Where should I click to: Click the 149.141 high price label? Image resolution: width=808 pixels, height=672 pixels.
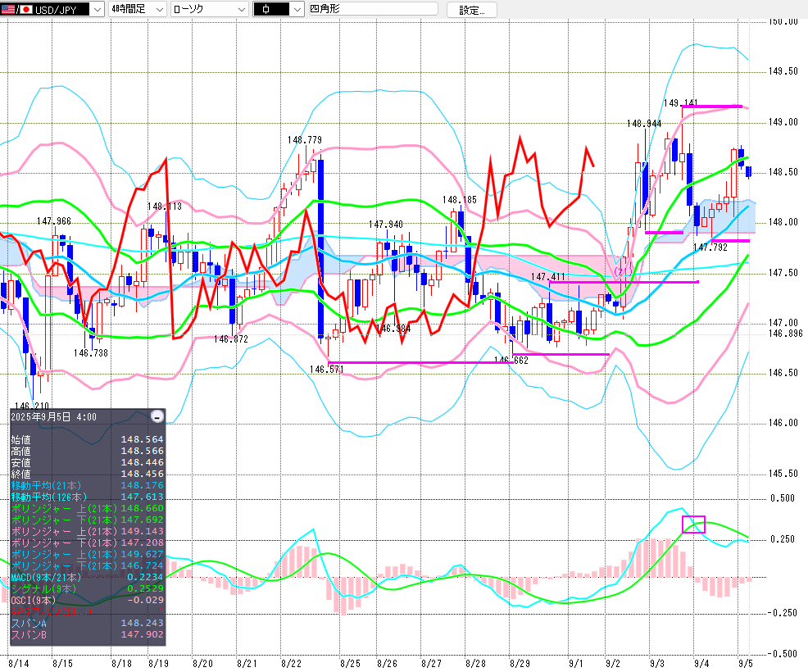tap(680, 103)
